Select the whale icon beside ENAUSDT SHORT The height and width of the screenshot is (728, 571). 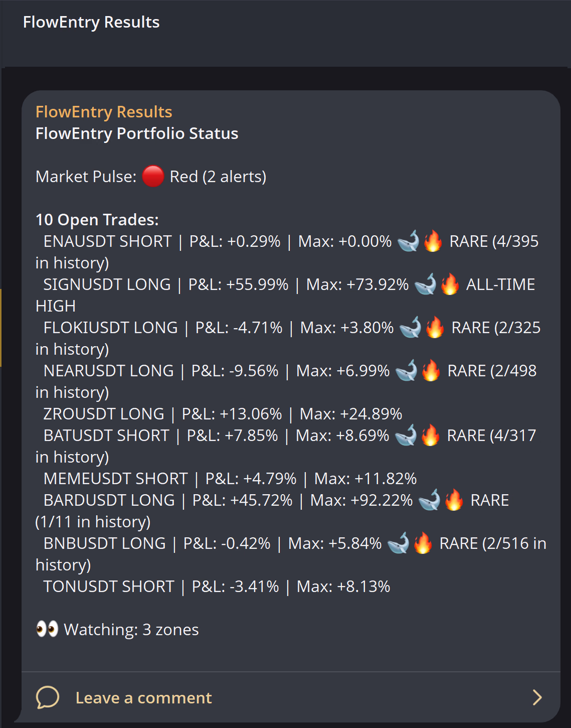pyautogui.click(x=407, y=241)
